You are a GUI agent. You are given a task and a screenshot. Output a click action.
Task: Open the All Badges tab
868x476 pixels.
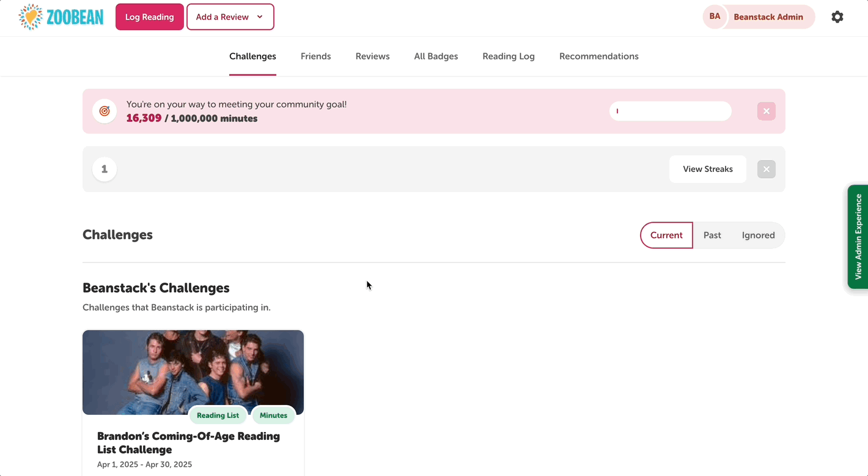point(436,56)
